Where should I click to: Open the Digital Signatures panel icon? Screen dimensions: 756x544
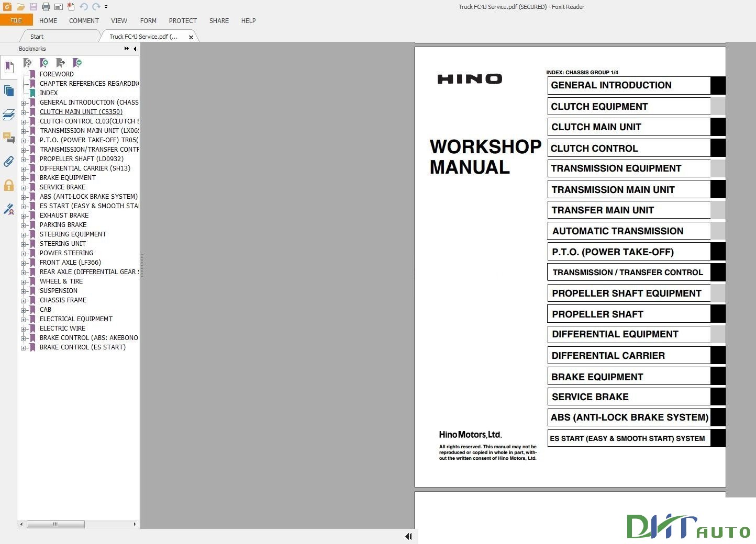pos(8,209)
